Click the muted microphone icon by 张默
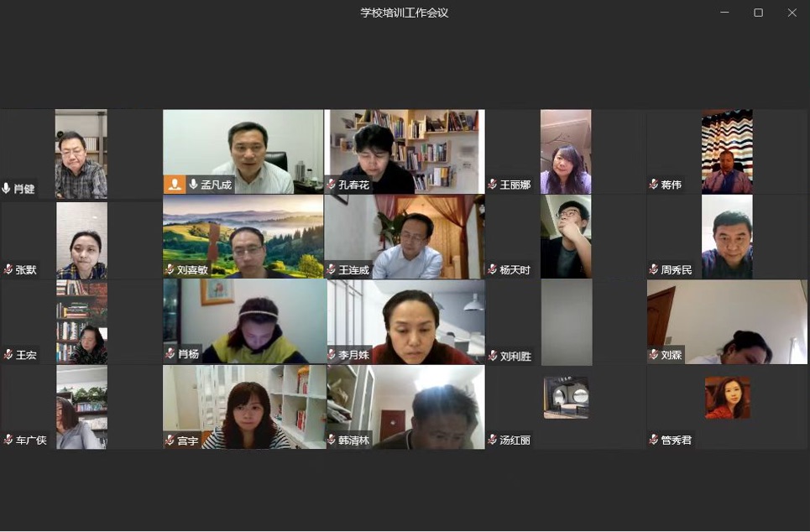Image resolution: width=810 pixels, height=532 pixels. coord(8,269)
